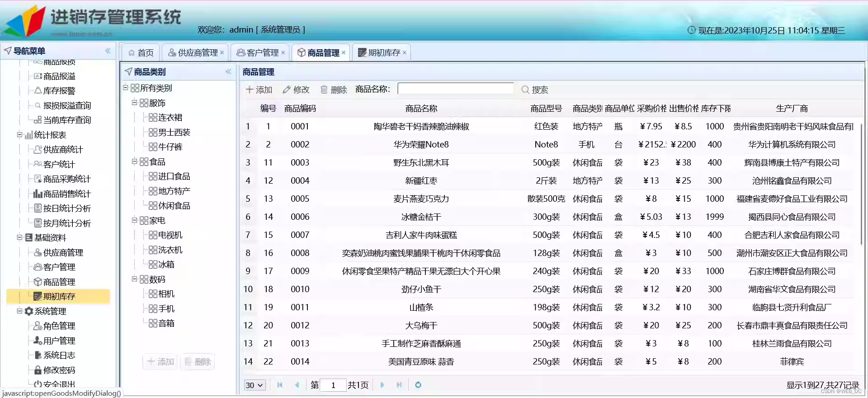Image resolution: width=868 pixels, height=398 pixels.
Task: Click the 修改 button in goods toolbar
Action: pos(297,90)
